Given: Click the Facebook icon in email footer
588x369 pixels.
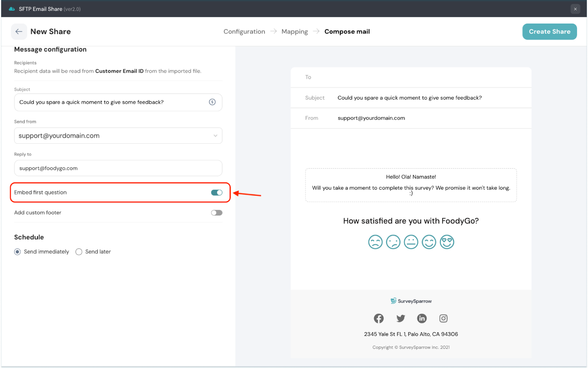Looking at the screenshot, I should pos(379,318).
